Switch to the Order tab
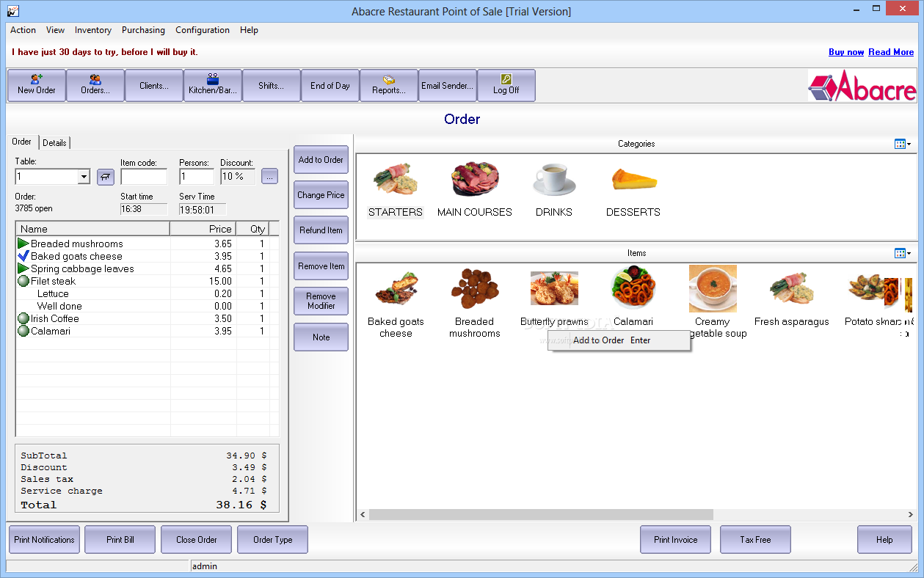Viewport: 924px width, 578px height. (x=22, y=142)
